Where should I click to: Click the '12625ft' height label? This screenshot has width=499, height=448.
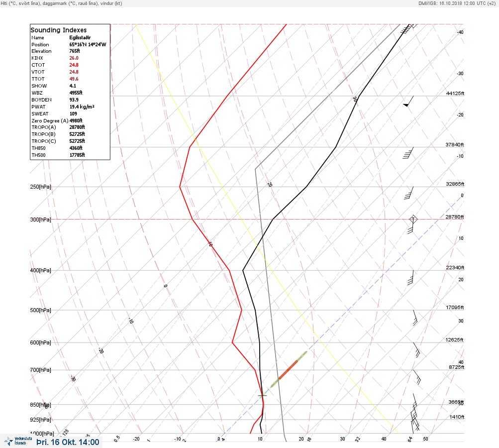(x=454, y=340)
